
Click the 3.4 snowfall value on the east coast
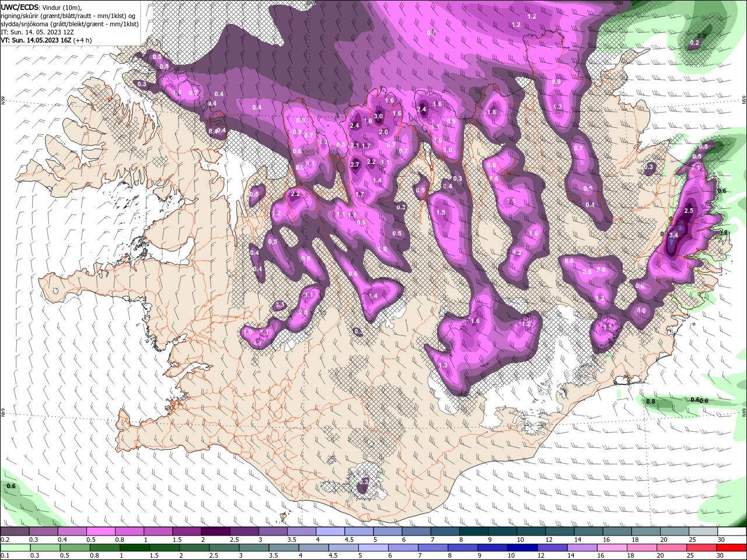673,235
